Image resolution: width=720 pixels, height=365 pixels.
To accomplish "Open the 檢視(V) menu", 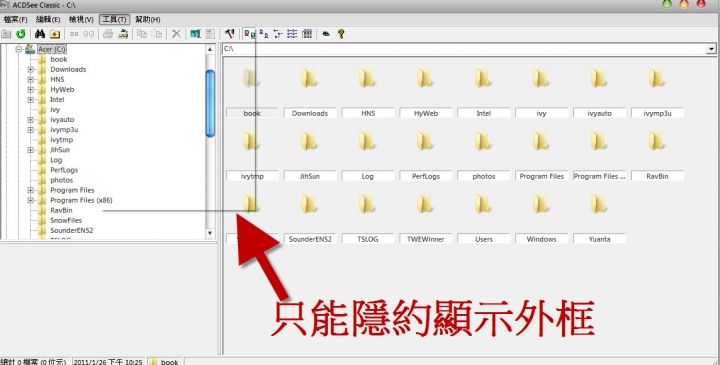I will point(81,20).
